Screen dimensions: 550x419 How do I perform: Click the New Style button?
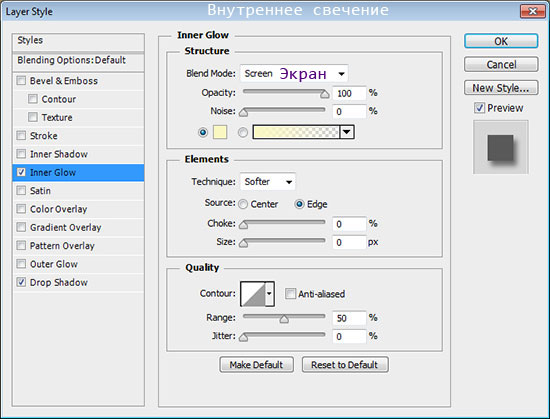pyautogui.click(x=501, y=88)
